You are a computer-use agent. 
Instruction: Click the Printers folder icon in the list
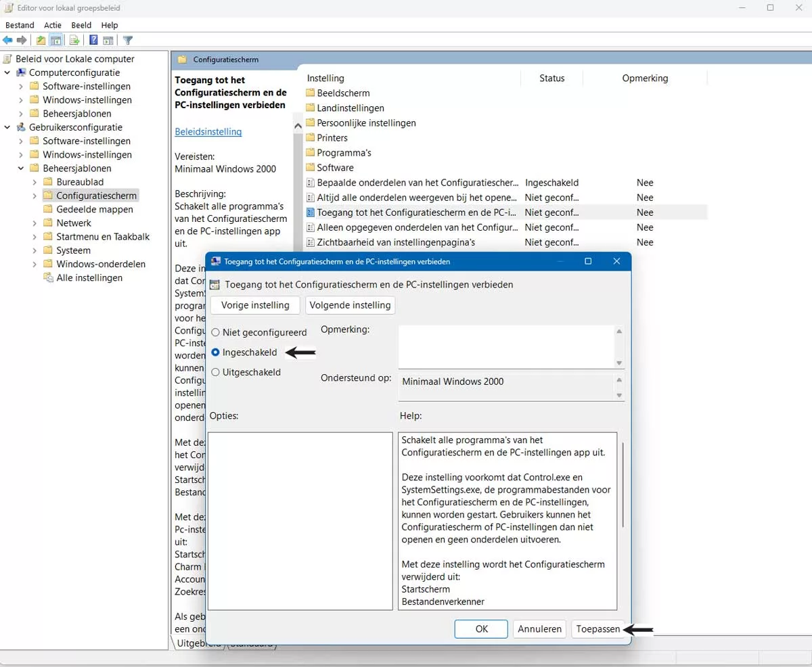(311, 137)
